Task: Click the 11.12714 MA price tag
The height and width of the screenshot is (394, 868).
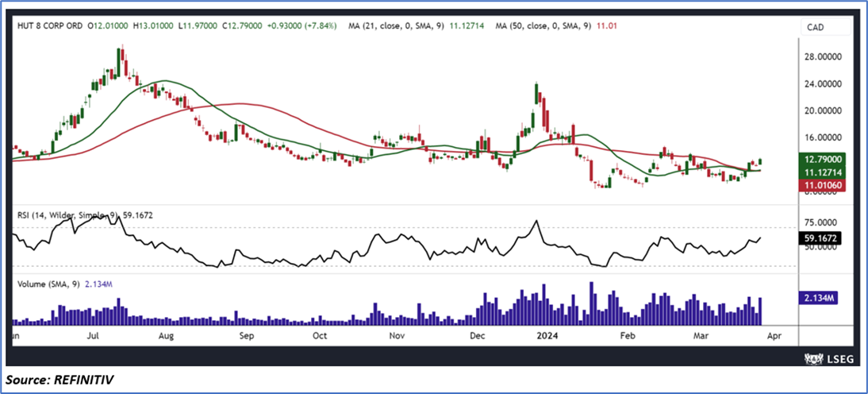Action: [x=824, y=173]
